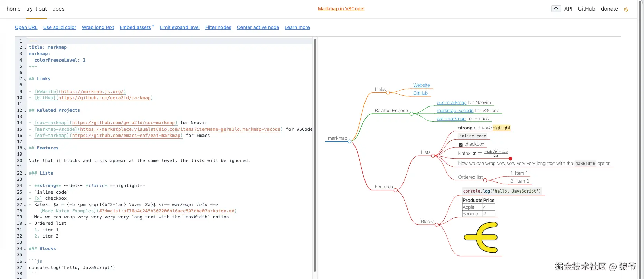
Task: Collapse the Lists node circle
Action: pyautogui.click(x=433, y=156)
